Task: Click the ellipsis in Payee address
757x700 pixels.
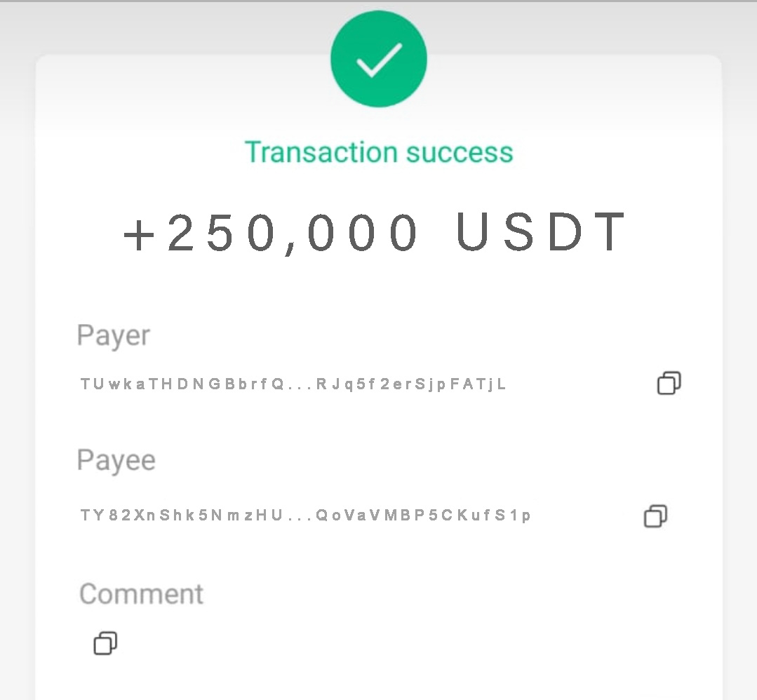Action: (x=300, y=519)
